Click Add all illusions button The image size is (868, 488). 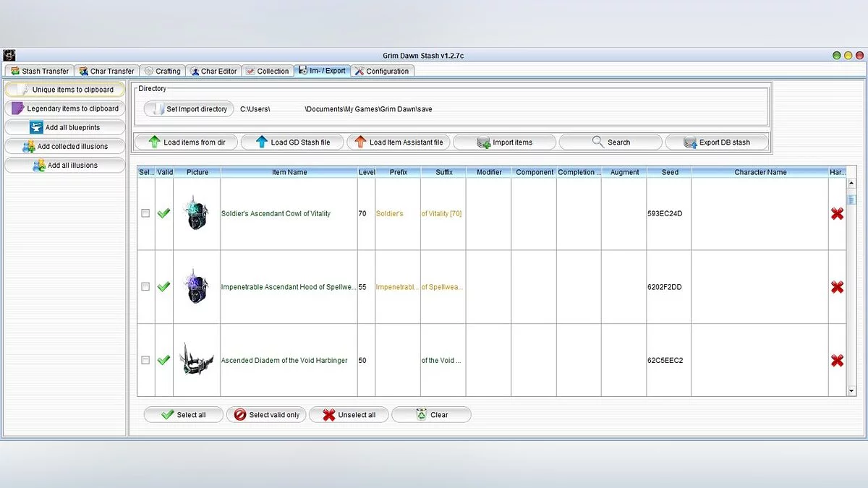(64, 165)
